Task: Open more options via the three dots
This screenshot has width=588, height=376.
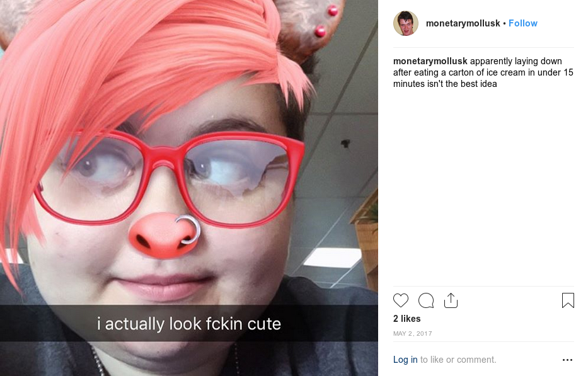Action: (x=567, y=360)
